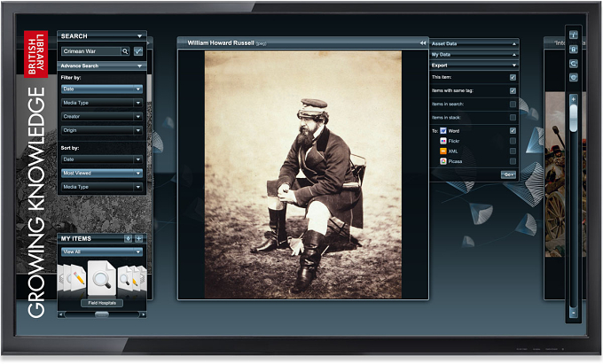The width and height of the screenshot is (603, 364).
Task: Enable the 'Items in search' checkbox
Action: pyautogui.click(x=513, y=104)
